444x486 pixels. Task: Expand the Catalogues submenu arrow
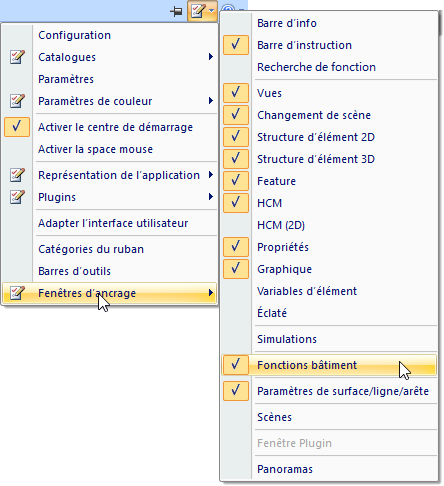coord(211,57)
